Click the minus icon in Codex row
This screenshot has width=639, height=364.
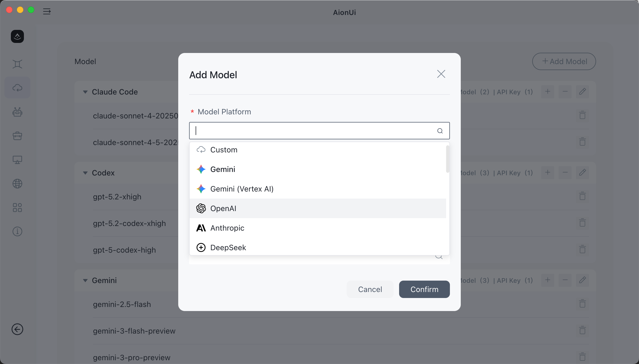(x=565, y=172)
